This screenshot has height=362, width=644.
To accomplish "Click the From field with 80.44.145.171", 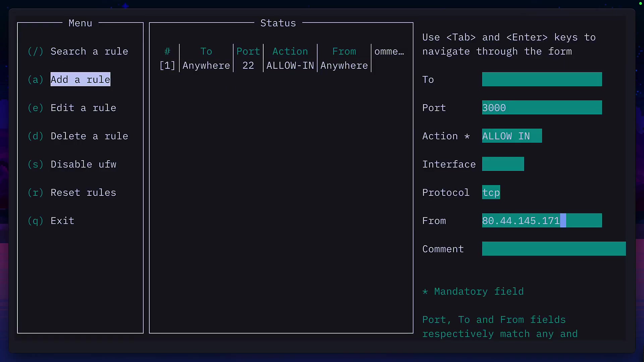I will (x=542, y=220).
